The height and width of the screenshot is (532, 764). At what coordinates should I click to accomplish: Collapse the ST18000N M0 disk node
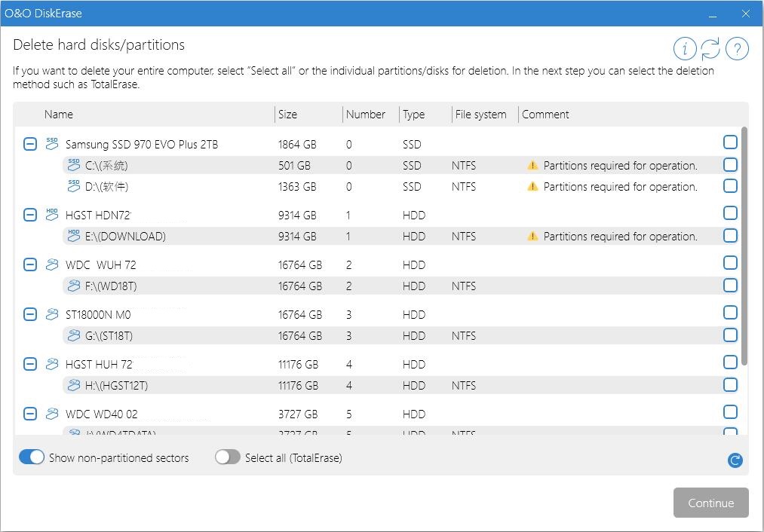coord(30,314)
